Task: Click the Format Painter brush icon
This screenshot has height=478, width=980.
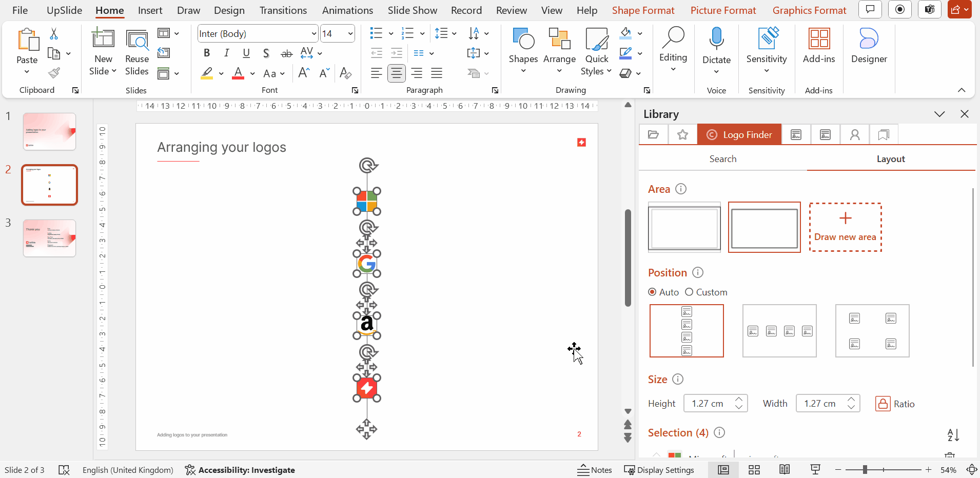Action: click(54, 73)
